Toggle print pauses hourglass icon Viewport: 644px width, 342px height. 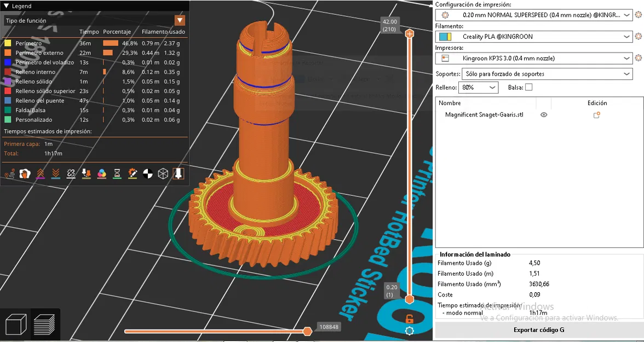(117, 174)
